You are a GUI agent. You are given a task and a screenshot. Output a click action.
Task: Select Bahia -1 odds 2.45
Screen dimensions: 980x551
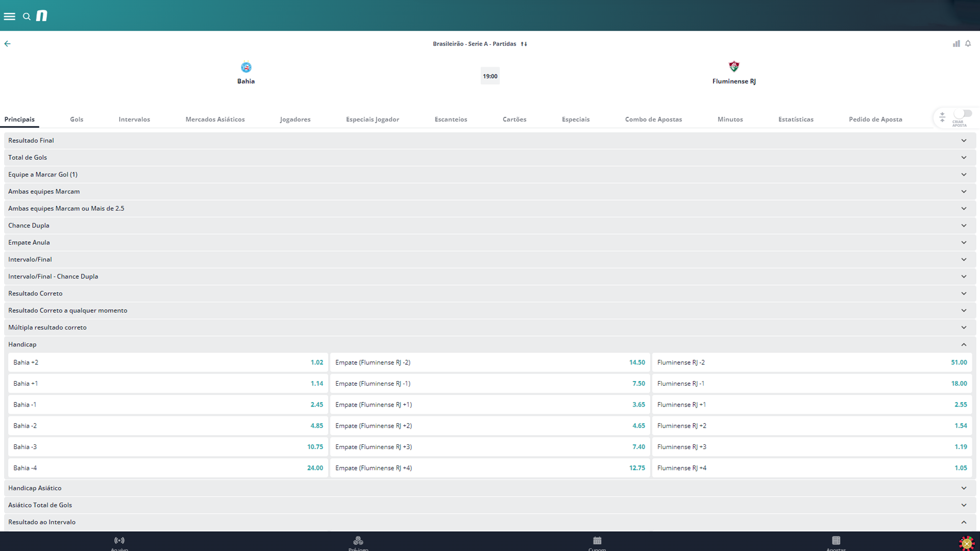pos(168,405)
